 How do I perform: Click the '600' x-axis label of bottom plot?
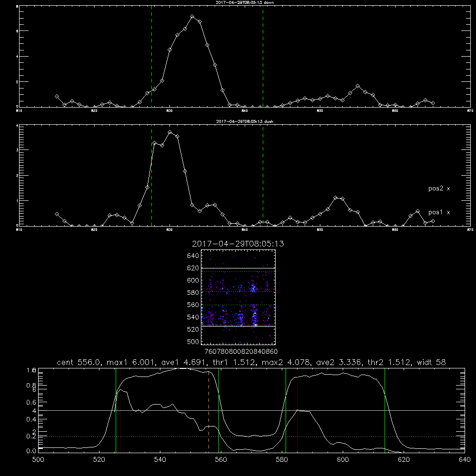(x=343, y=460)
